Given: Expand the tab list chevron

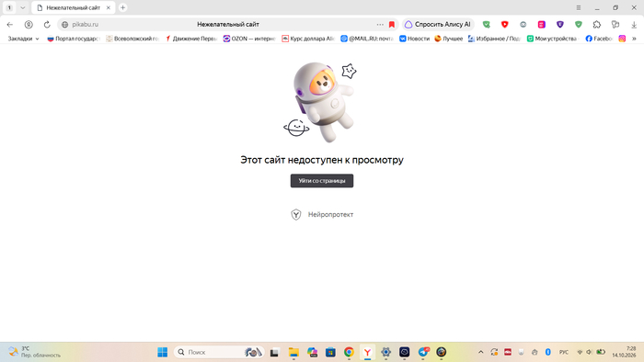Looking at the screenshot, I should click(23, 7).
